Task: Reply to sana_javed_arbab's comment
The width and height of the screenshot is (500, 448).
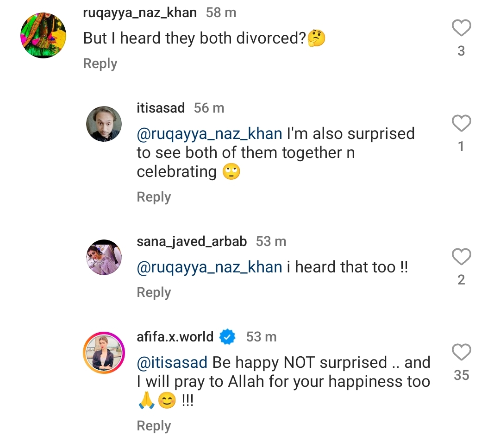Action: pyautogui.click(x=154, y=292)
